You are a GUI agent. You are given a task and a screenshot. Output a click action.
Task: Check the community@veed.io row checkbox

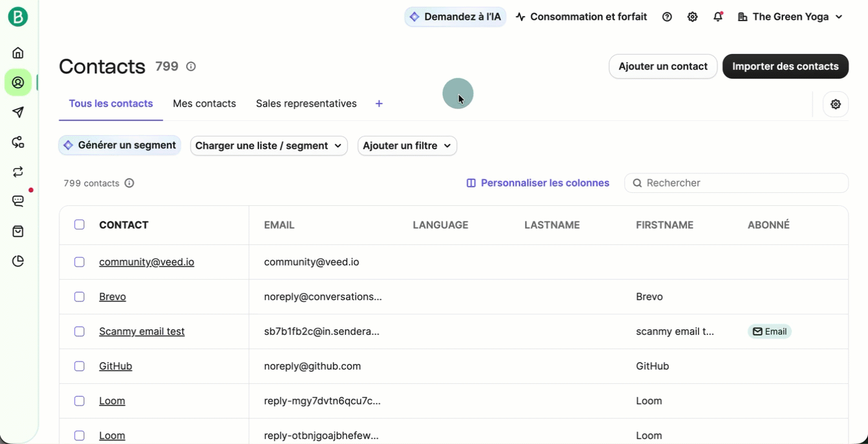(x=79, y=262)
